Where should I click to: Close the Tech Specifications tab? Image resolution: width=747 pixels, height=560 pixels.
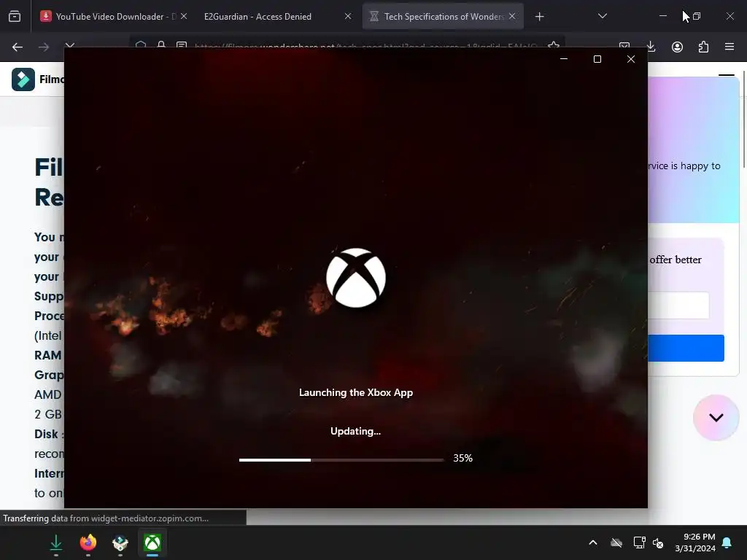[x=512, y=16]
